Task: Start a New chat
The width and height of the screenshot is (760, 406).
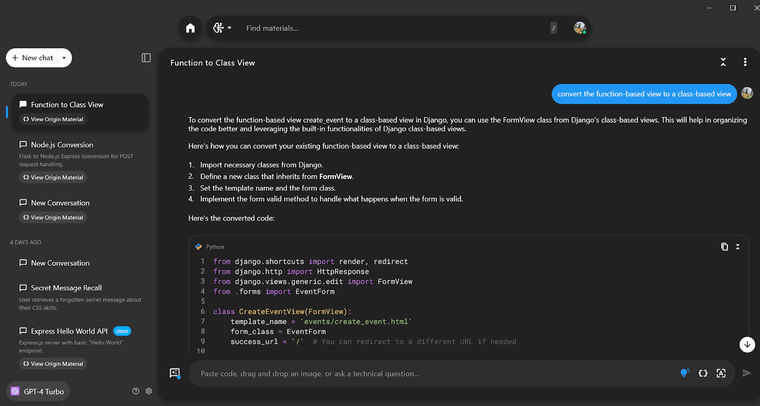Action: point(32,58)
